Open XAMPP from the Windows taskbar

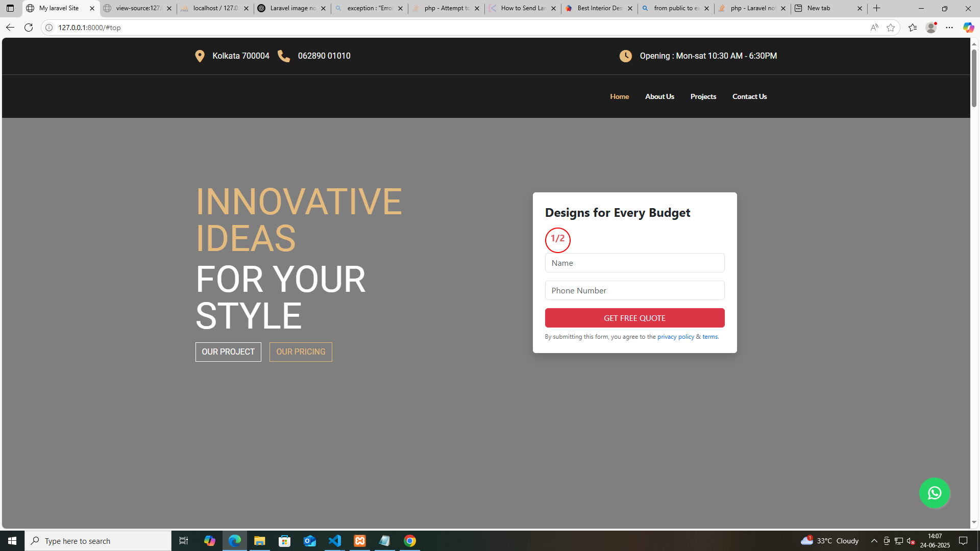point(360,541)
